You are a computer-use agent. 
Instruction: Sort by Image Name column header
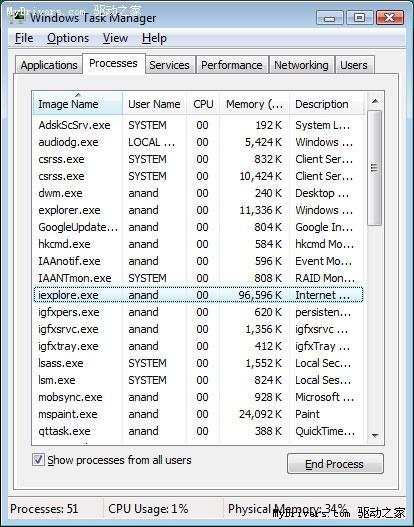click(78, 104)
